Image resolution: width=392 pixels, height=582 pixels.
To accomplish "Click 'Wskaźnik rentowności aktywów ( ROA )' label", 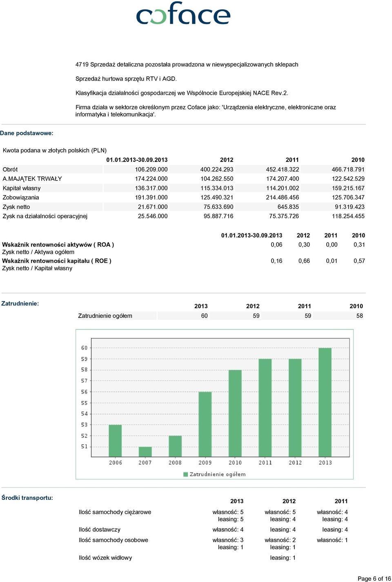I will pyautogui.click(x=58, y=244).
